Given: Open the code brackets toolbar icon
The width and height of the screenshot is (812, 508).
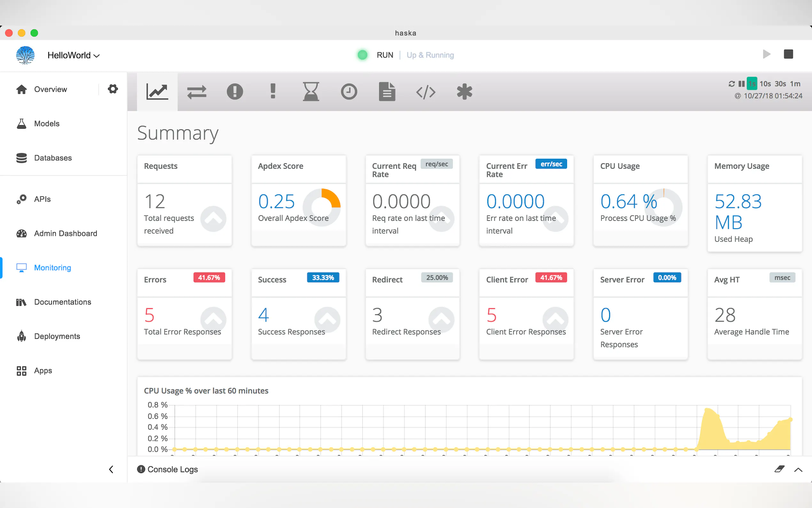Looking at the screenshot, I should coord(426,91).
